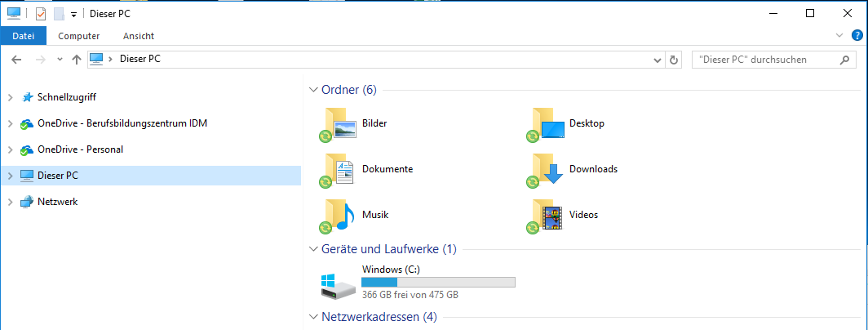
Task: Click the Windows (C:) storage usage bar
Action: (438, 283)
